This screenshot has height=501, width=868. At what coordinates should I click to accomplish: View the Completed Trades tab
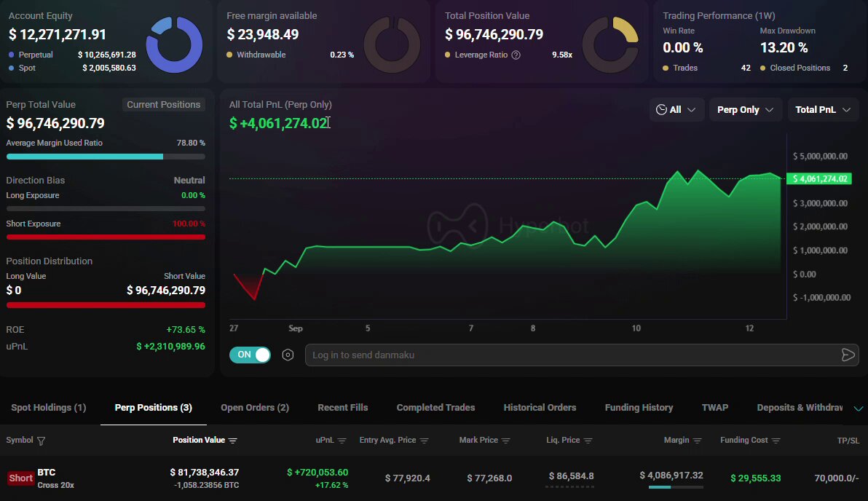(435, 408)
